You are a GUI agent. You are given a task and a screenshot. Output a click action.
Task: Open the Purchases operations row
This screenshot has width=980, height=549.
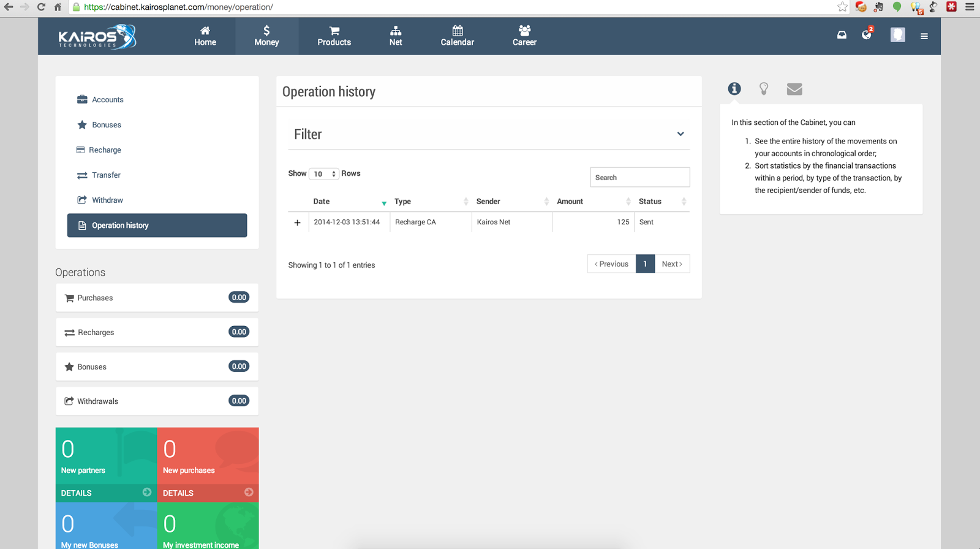(157, 297)
